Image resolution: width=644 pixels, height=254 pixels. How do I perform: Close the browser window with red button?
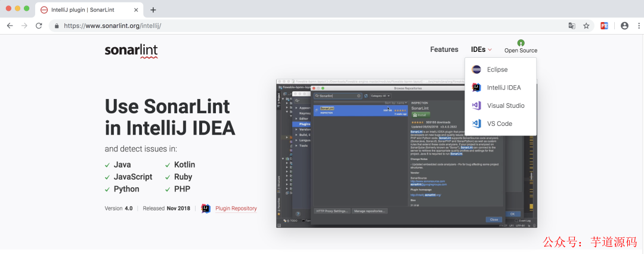[x=8, y=8]
